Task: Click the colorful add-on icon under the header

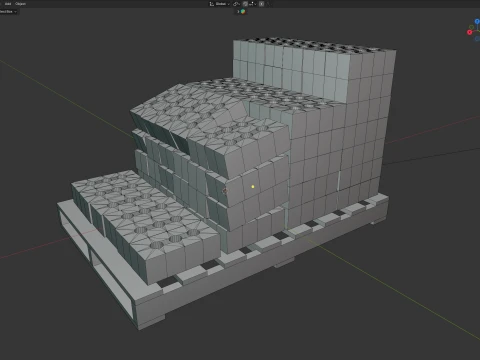Action: click(243, 11)
